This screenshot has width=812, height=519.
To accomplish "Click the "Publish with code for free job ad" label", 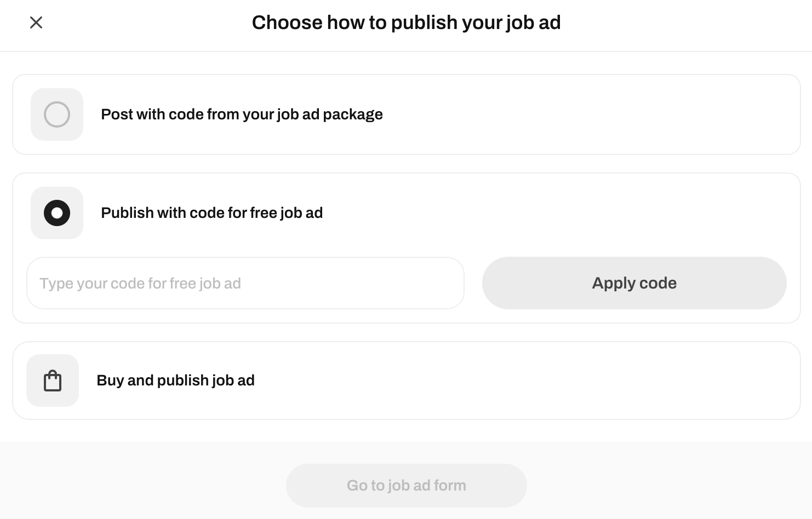I will click(211, 213).
